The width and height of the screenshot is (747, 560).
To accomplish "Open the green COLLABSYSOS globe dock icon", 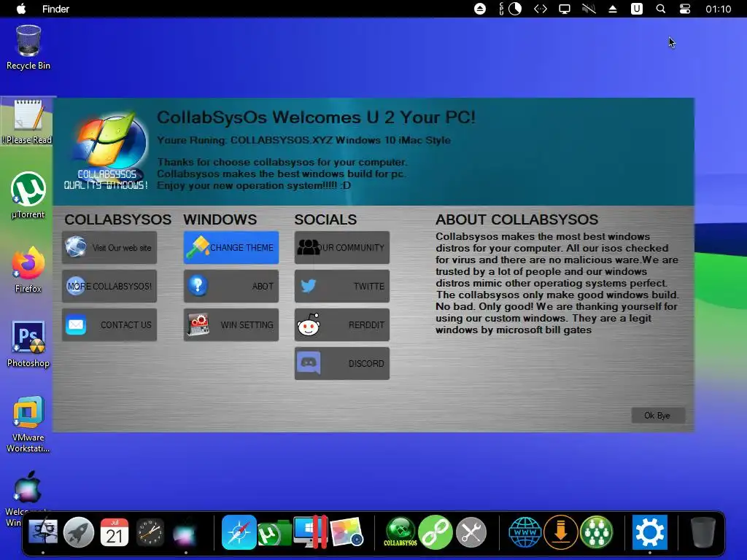I will pyautogui.click(x=400, y=532).
